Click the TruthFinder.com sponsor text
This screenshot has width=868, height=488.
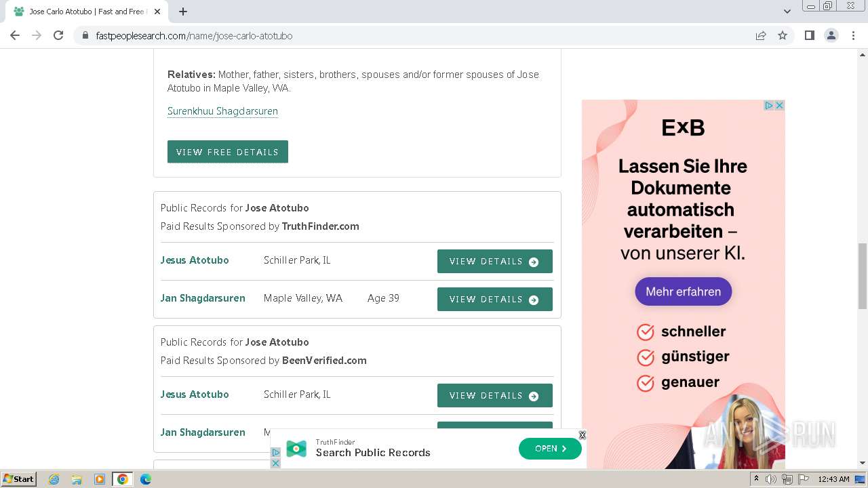point(320,226)
